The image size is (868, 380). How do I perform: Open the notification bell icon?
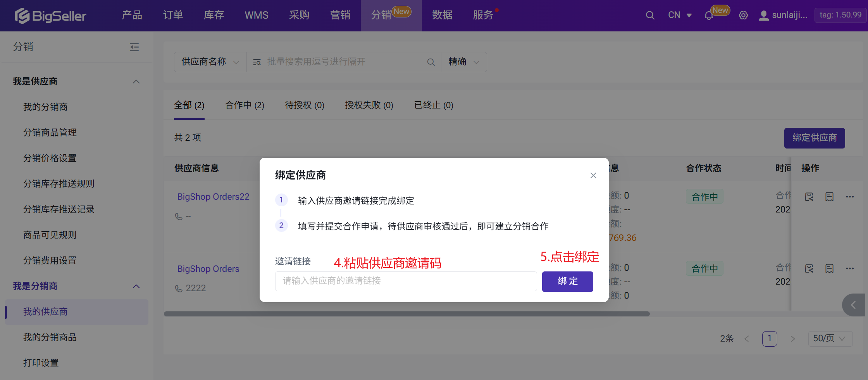(708, 16)
